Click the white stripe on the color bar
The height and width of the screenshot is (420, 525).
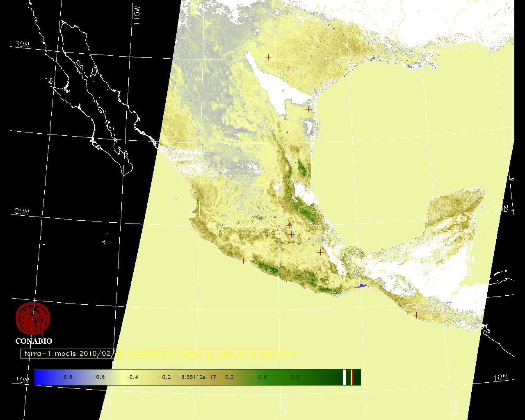(x=345, y=377)
